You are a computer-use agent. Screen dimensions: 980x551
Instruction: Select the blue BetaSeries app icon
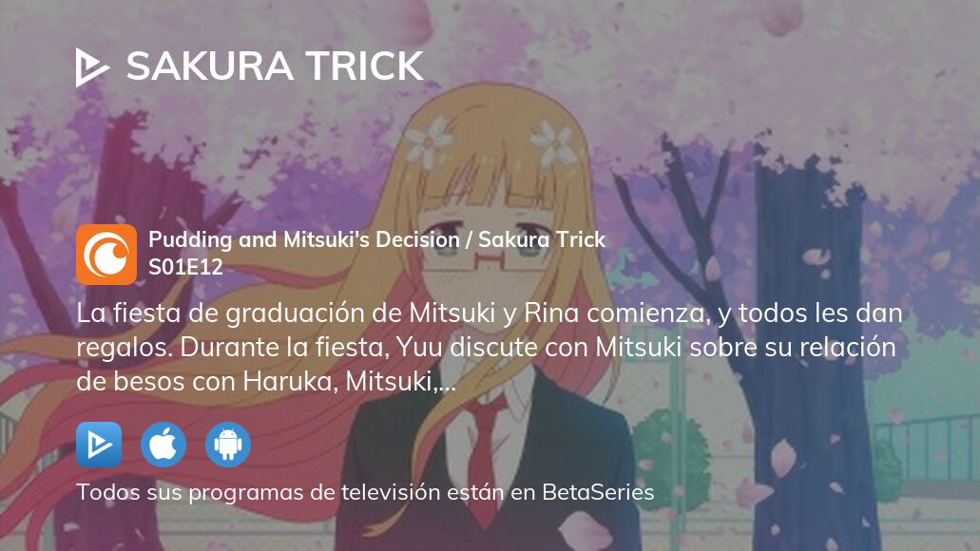99,445
